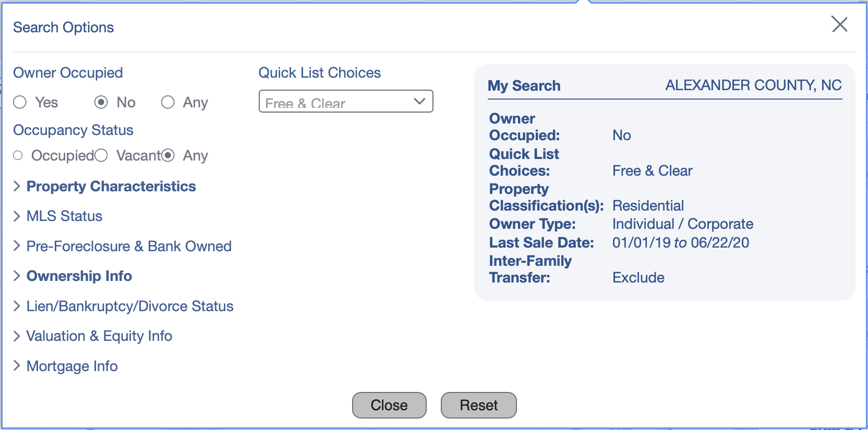Open the Quick List Choices dropdown
Screen dimensions: 868x430
point(346,101)
